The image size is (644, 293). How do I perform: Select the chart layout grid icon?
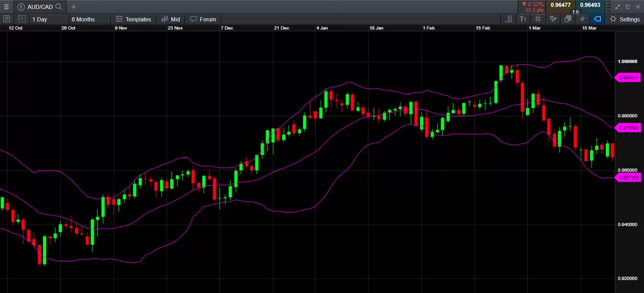[22, 19]
